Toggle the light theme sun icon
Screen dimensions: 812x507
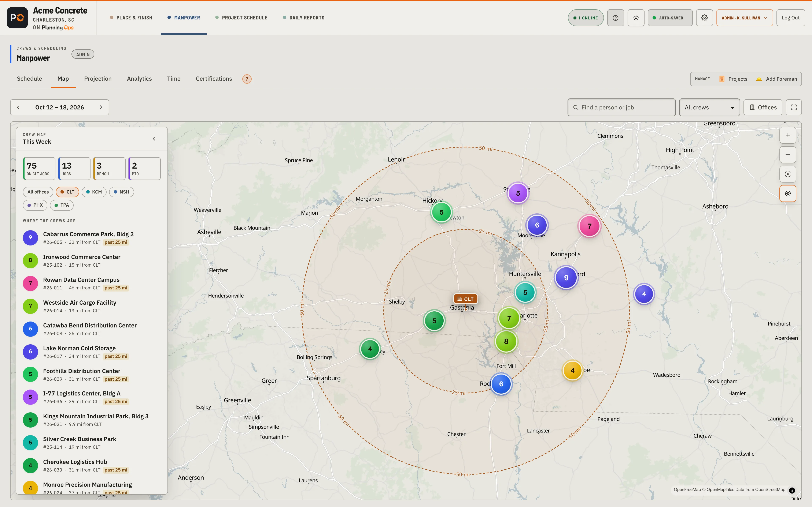point(636,18)
